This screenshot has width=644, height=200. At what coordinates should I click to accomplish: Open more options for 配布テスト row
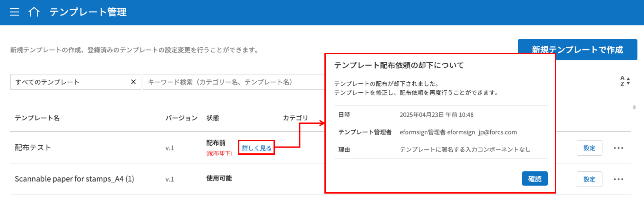tap(618, 148)
